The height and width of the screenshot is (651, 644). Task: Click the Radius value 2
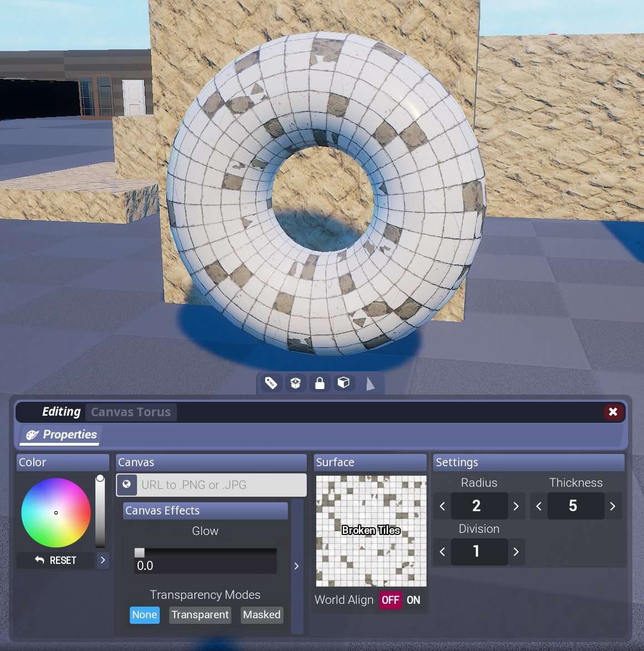[479, 506]
